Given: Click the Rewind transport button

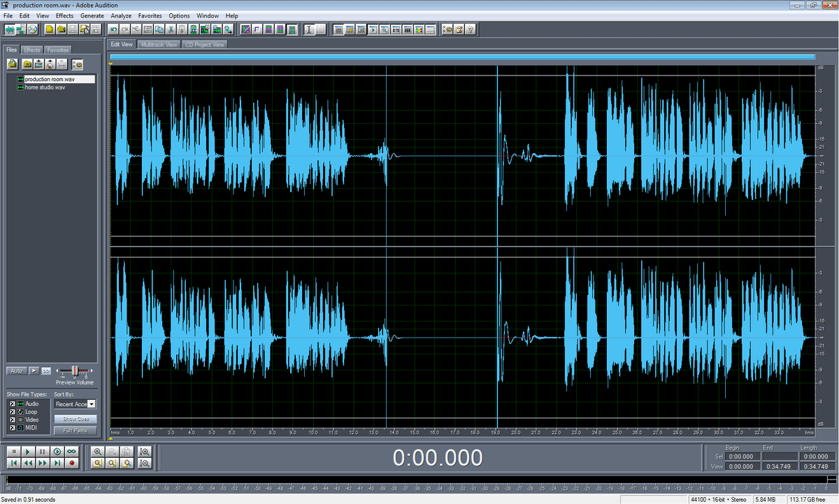Looking at the screenshot, I should point(28,463).
